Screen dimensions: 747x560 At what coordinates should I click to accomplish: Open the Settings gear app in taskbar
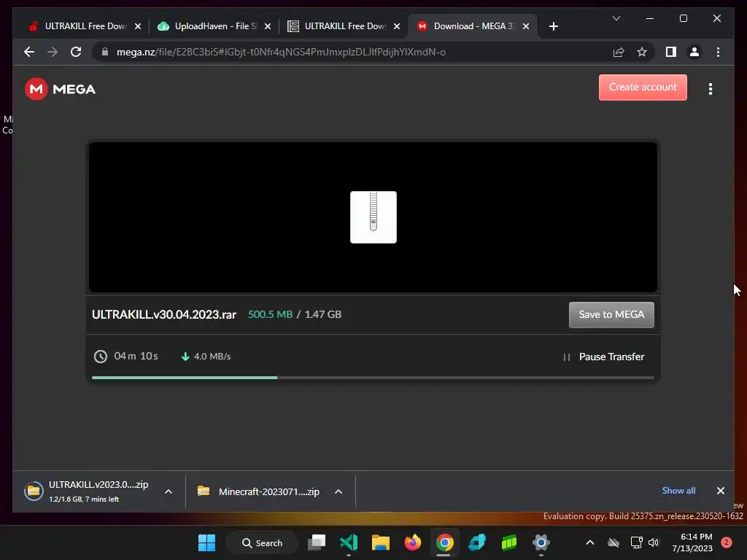541,542
